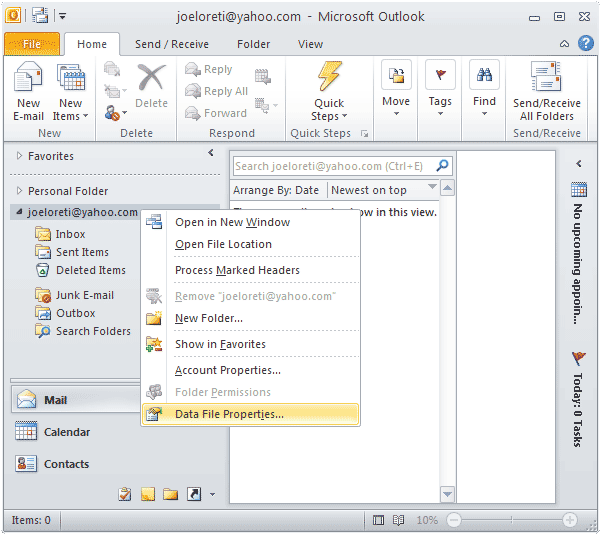601x535 pixels.
Task: Switch to the Send / Receive tab
Action: 172,44
